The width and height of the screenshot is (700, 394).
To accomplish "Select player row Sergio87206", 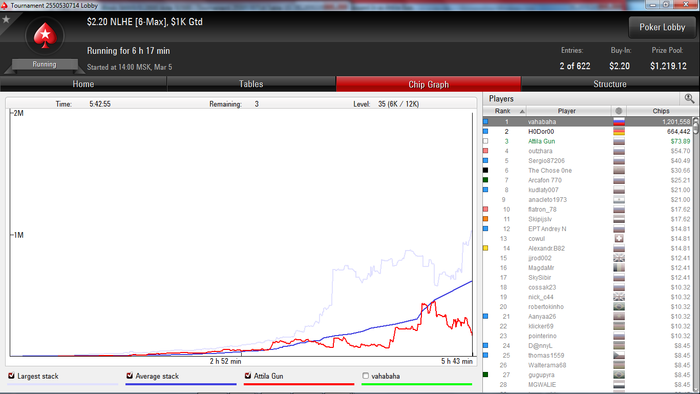I will pyautogui.click(x=588, y=161).
